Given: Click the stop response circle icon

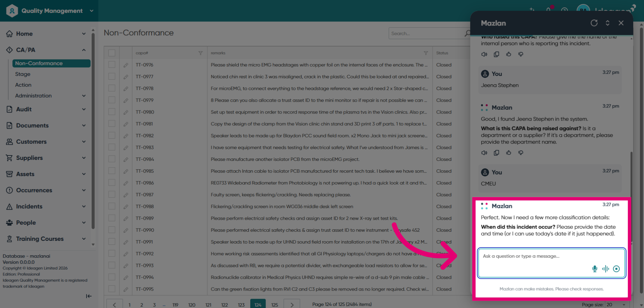Looking at the screenshot, I should click(616, 269).
